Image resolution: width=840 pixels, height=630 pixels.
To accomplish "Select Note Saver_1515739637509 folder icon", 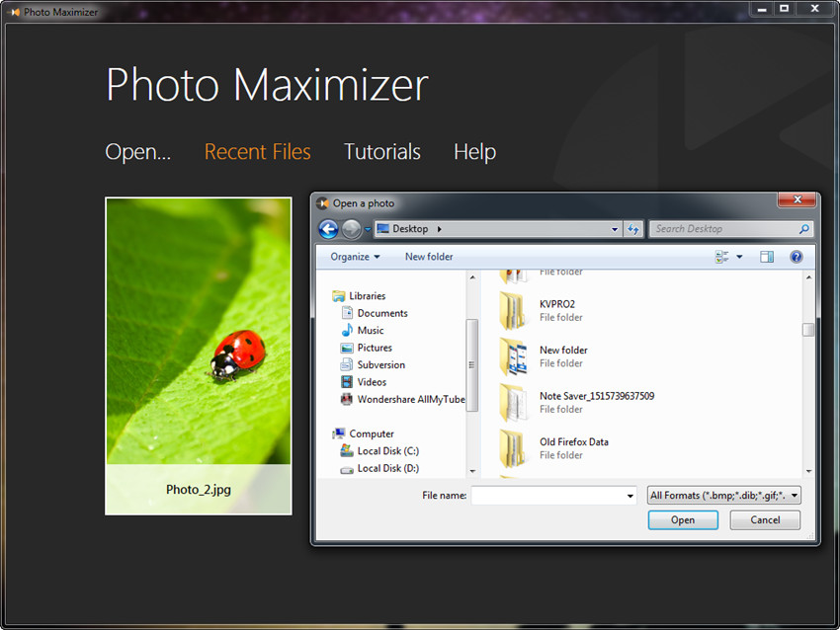I will pos(513,403).
